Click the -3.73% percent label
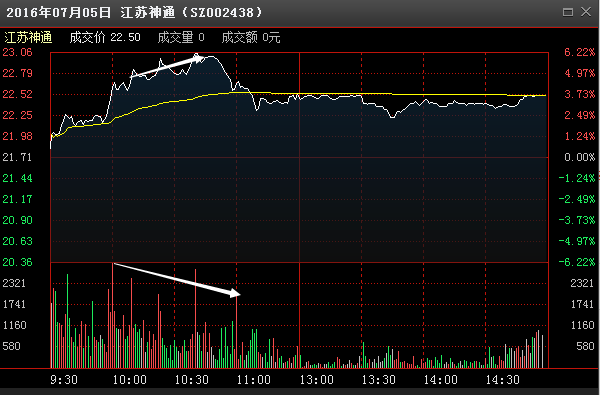The image size is (600, 395). click(x=577, y=220)
